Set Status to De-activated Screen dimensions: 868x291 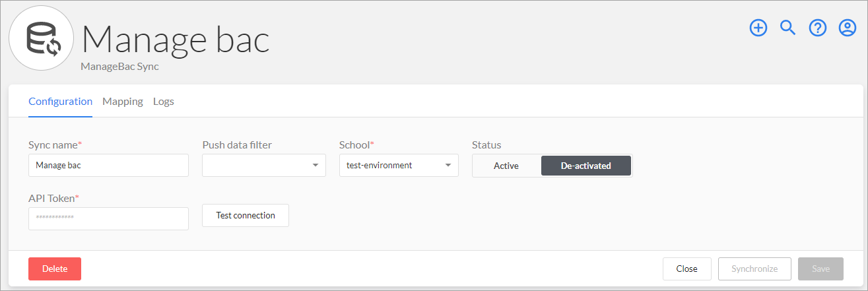pyautogui.click(x=586, y=166)
